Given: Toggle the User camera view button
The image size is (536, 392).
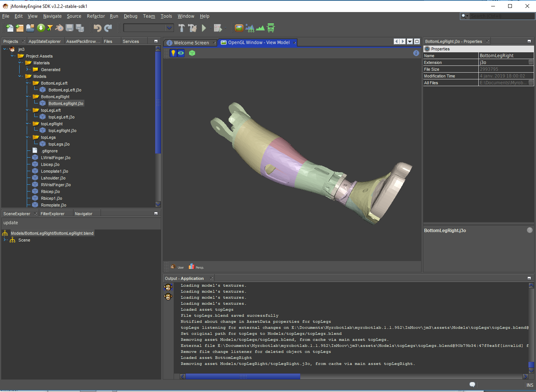Looking at the screenshot, I should (x=177, y=267).
